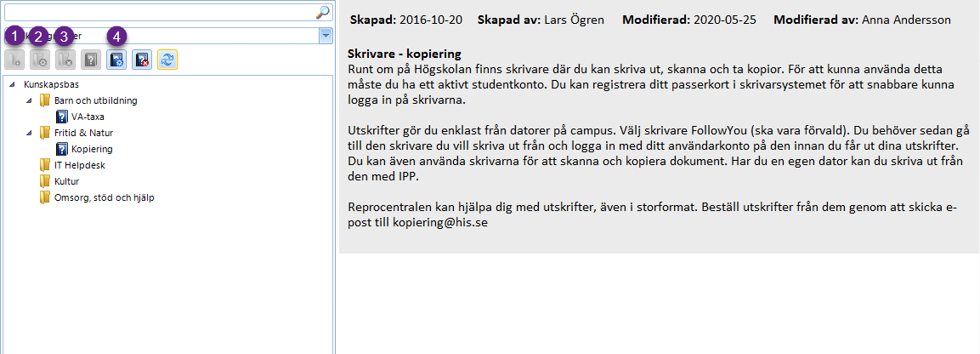Select the IT Helpdesk folder

click(x=70, y=165)
